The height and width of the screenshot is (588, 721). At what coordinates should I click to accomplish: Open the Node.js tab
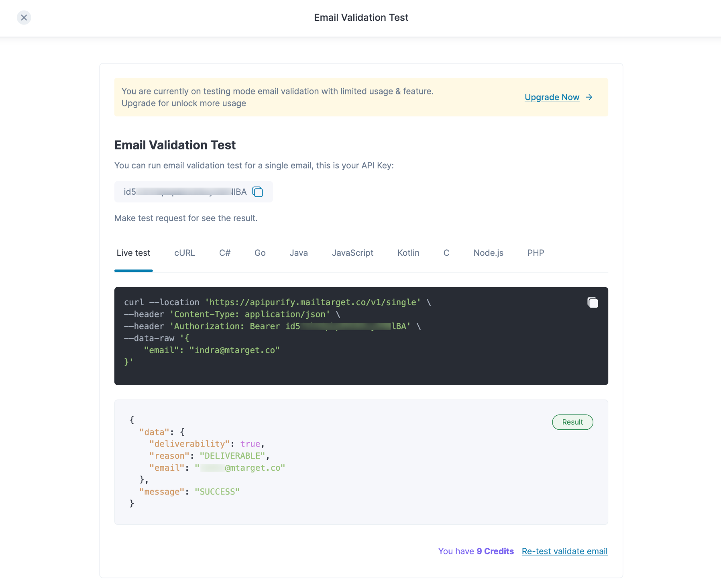(488, 253)
